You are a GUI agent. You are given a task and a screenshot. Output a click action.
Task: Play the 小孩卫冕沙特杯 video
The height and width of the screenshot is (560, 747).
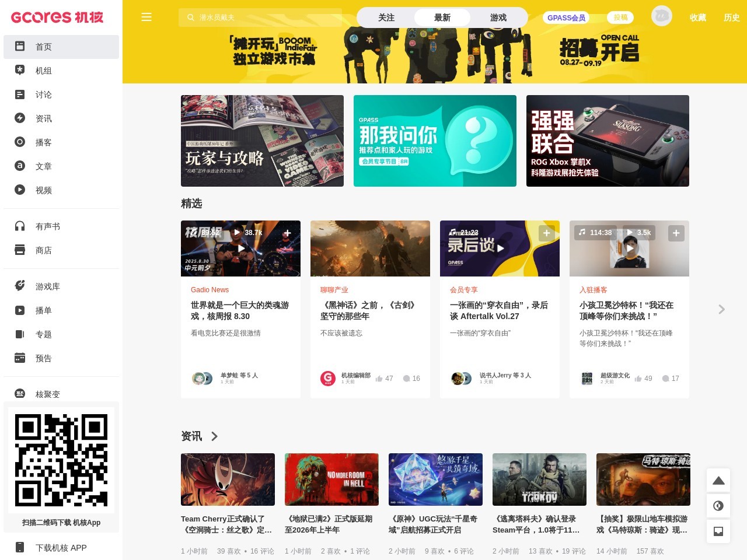click(630, 249)
